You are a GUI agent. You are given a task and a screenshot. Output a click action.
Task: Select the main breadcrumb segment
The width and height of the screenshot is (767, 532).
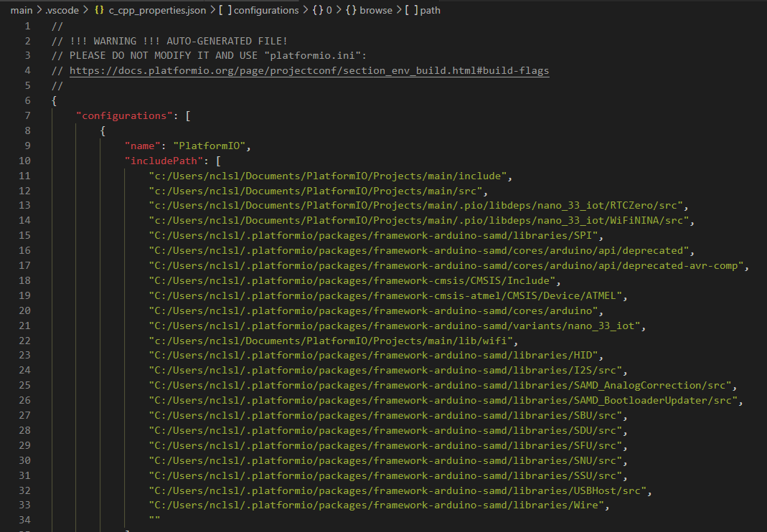[22, 10]
